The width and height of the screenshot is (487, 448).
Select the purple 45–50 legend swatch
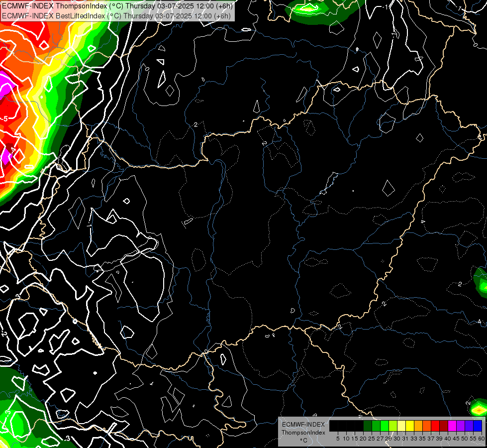pyautogui.click(x=461, y=426)
